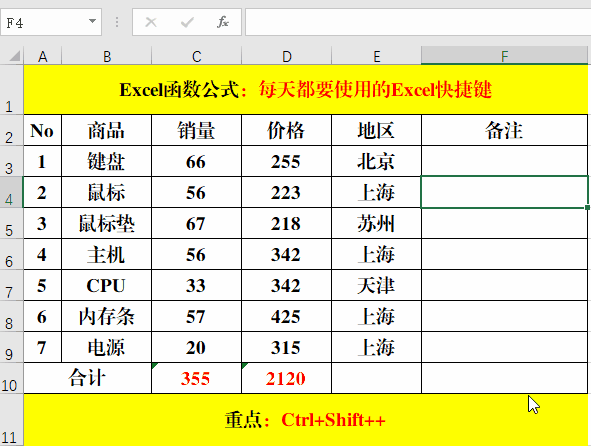Image resolution: width=591 pixels, height=446 pixels.
Task: Click the region cell '苏州'
Action: 377,223
